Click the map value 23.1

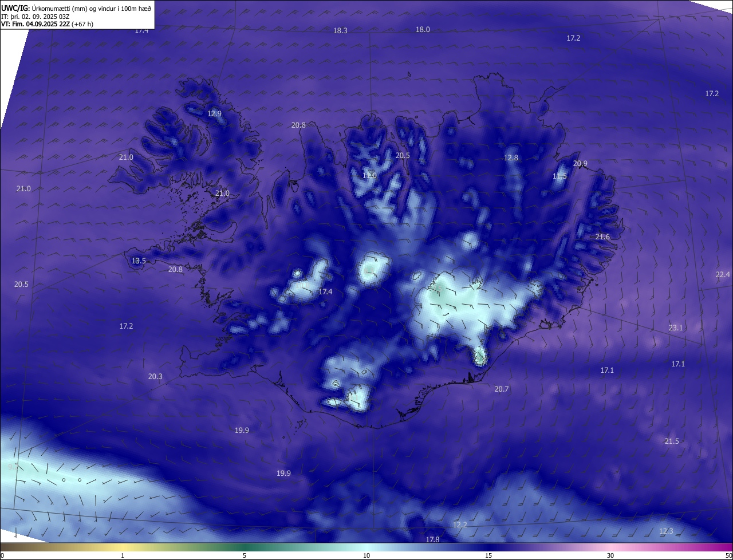(676, 328)
